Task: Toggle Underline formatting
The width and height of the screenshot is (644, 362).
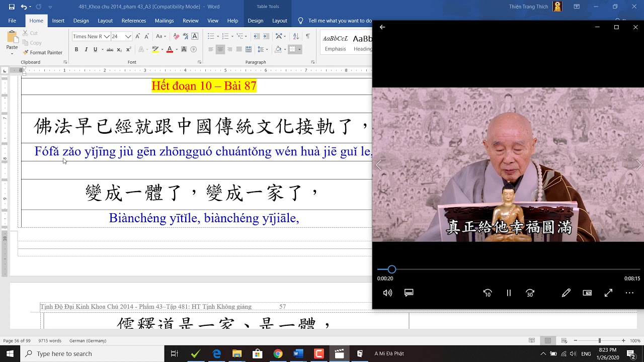Action: click(x=95, y=49)
